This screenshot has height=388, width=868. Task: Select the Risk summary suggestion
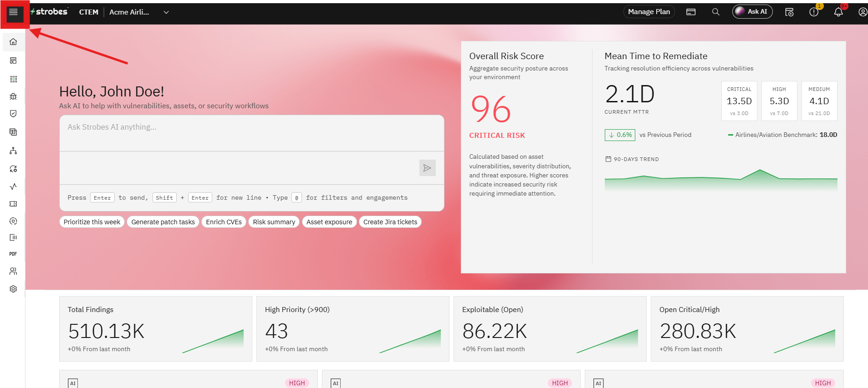(274, 222)
